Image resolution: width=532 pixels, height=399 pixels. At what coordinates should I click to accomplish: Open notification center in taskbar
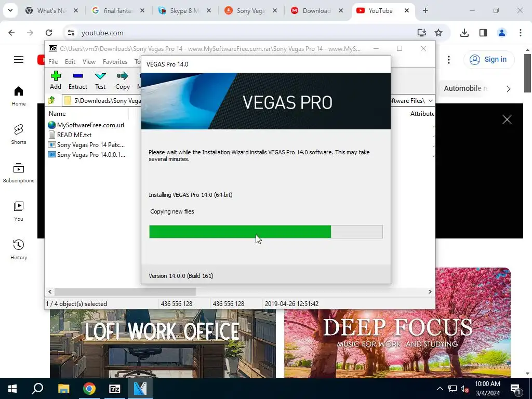tap(515, 389)
